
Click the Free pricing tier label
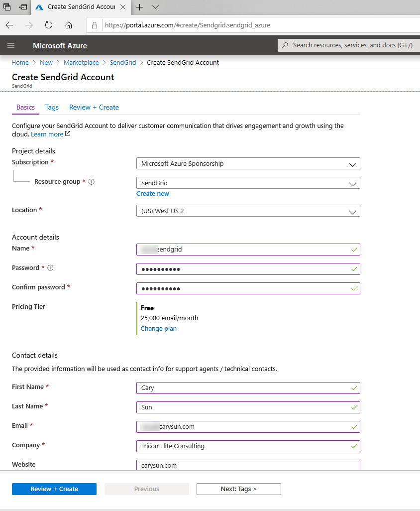pyautogui.click(x=147, y=308)
